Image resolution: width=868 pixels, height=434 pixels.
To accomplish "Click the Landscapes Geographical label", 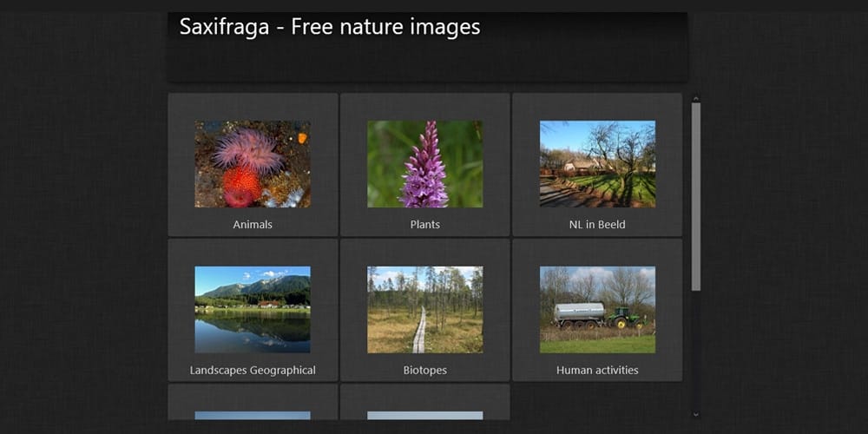I will click(253, 371).
